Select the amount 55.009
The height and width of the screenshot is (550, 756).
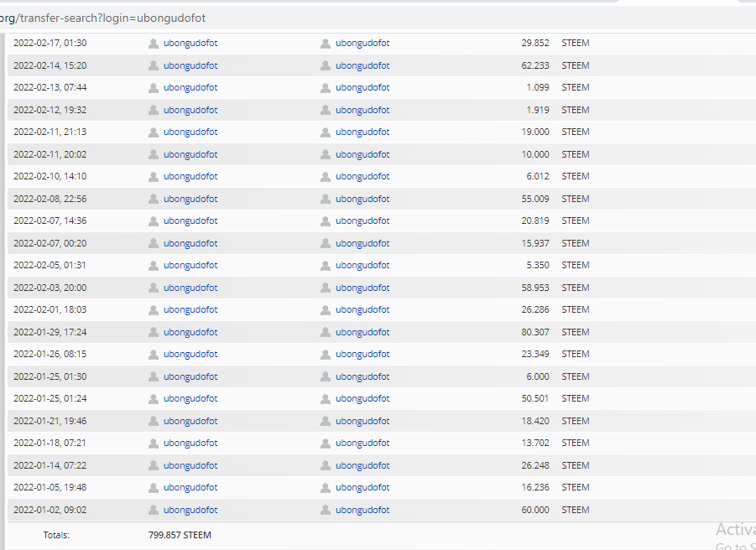pyautogui.click(x=535, y=199)
